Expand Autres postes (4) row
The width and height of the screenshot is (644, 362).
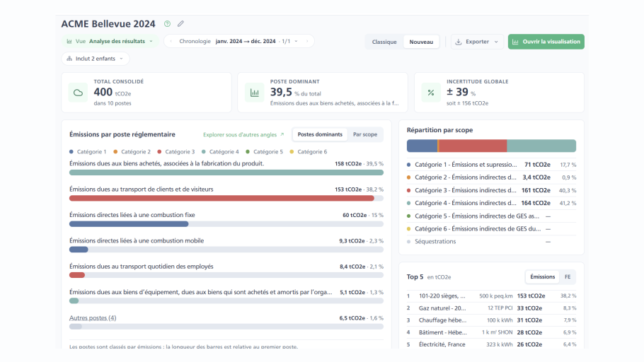(x=93, y=318)
